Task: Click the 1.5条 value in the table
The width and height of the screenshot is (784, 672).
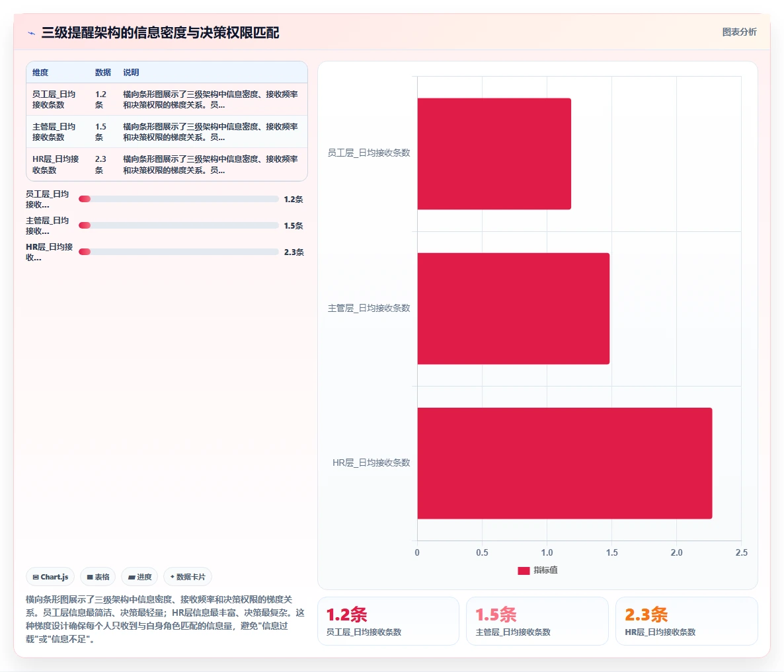Action: (x=100, y=132)
